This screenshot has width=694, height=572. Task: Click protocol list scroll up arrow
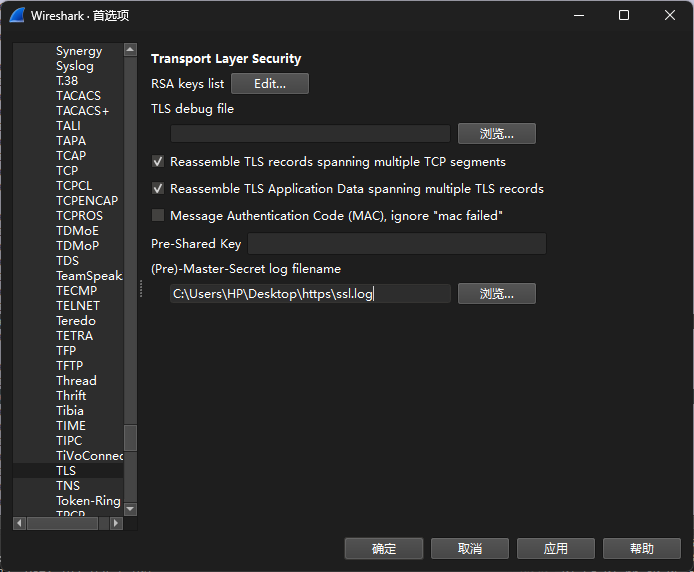130,50
